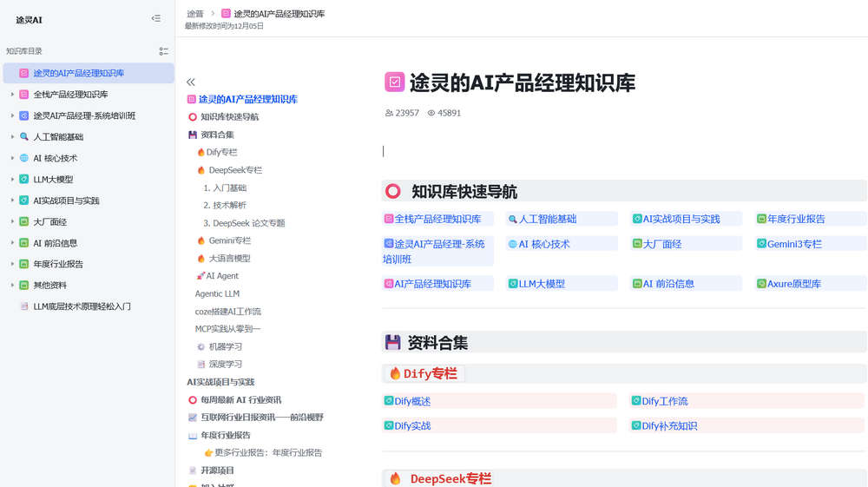Select 途灵的AI产品经理知识库 in the sidebar tree
The width and height of the screenshot is (868, 487).
pos(89,73)
